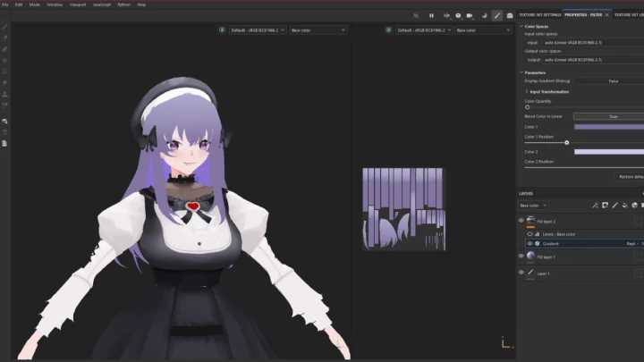This screenshot has width=644, height=362.
Task: Click the rotate environment icon in top toolbar
Action: tap(484, 15)
